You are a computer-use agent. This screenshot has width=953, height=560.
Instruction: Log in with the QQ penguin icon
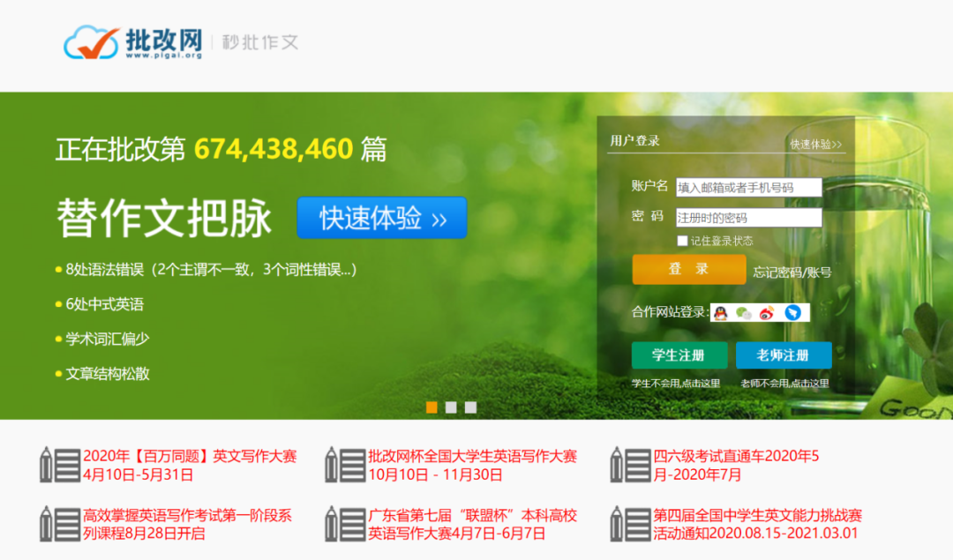click(x=721, y=313)
